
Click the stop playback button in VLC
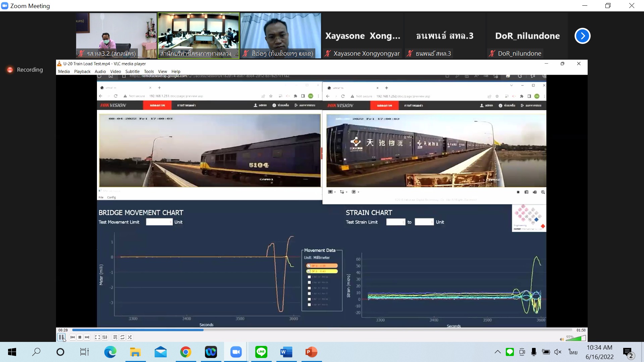click(x=80, y=337)
